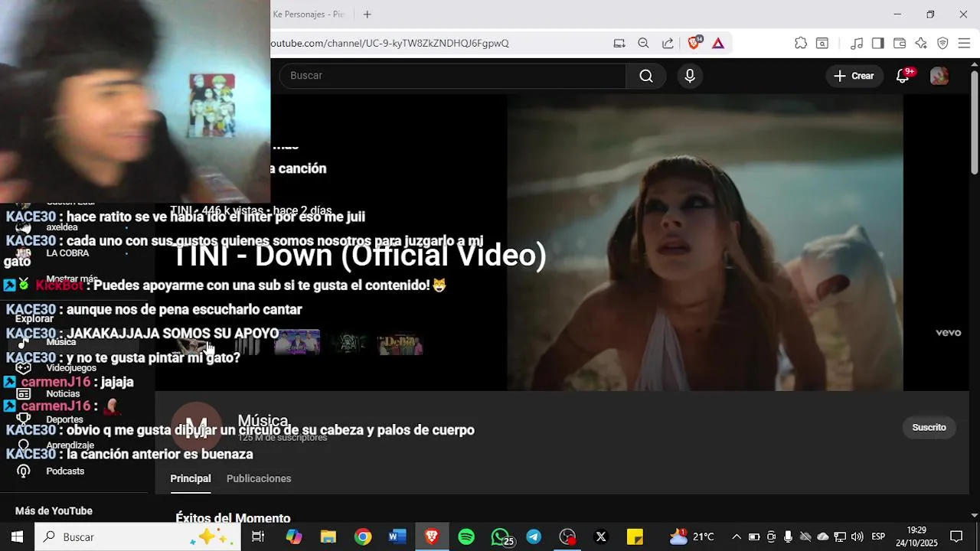The width and height of the screenshot is (980, 551).
Task: Open File Explorer from the taskbar
Action: [x=328, y=536]
